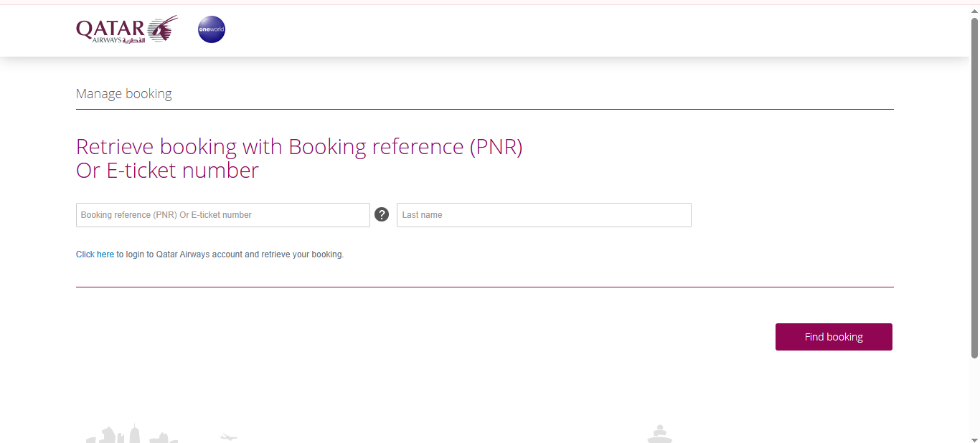Click the Arabic text under Qatar logo
Viewport: 980px width, 443px height.
134,40
